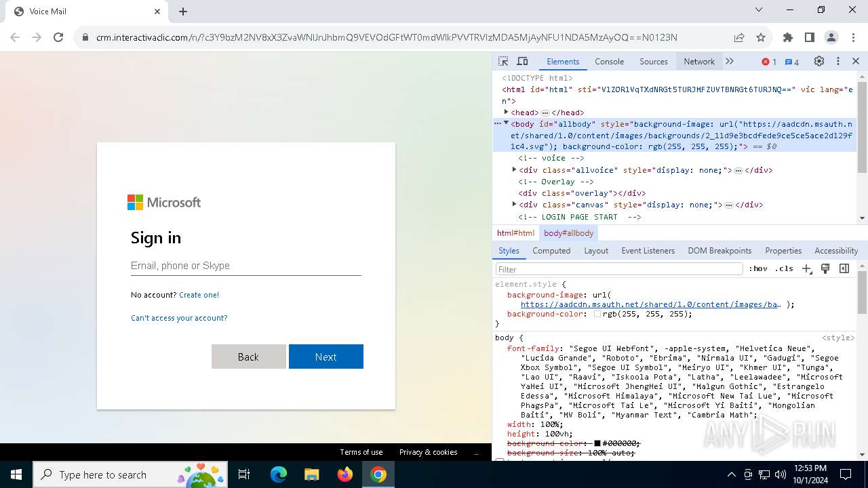The image size is (868, 488).
Task: Click the red error count indicator
Action: click(769, 62)
